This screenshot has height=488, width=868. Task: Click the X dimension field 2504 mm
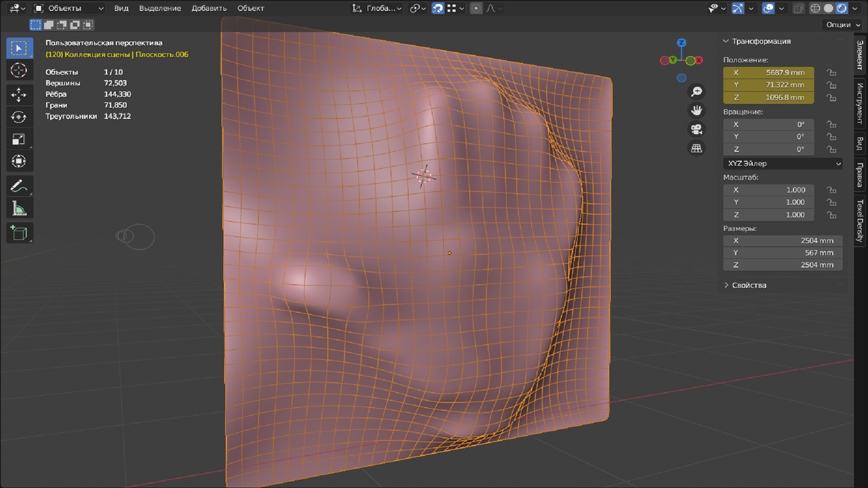point(783,241)
